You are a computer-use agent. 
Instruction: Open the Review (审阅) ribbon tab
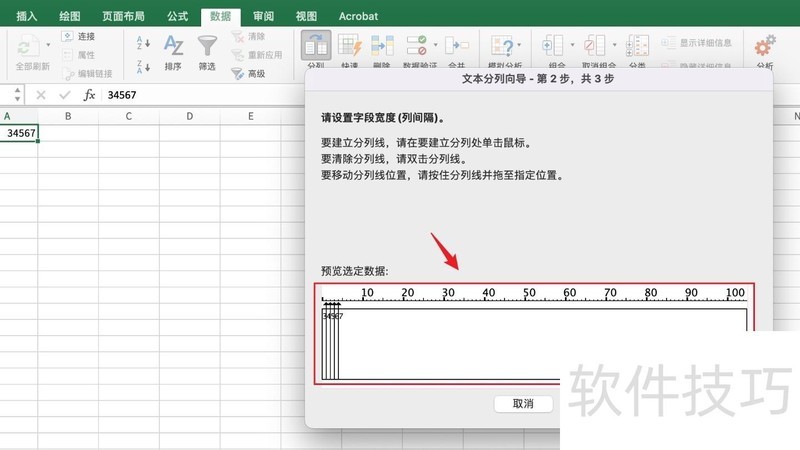click(263, 16)
